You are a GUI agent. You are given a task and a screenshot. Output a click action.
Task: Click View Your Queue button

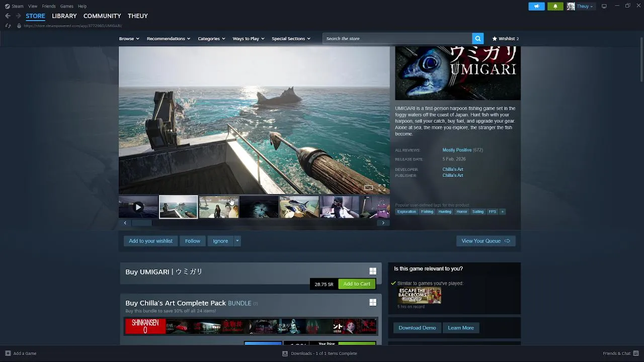point(486,241)
